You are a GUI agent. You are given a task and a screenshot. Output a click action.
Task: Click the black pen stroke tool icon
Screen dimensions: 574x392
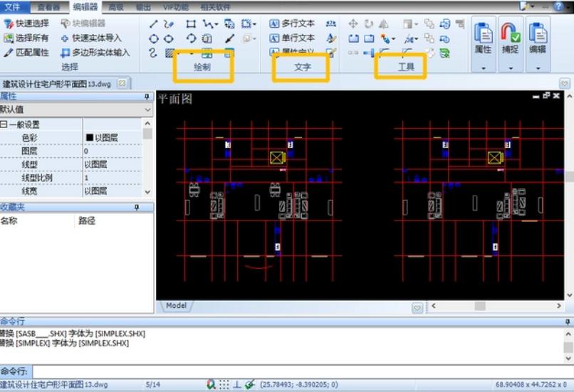(230, 38)
